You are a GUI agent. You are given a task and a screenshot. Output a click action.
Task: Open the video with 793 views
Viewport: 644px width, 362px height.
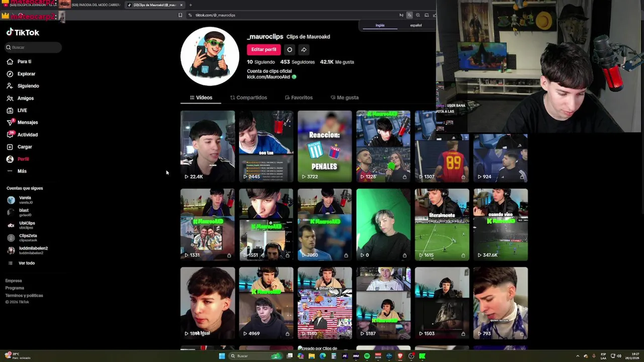click(x=501, y=303)
